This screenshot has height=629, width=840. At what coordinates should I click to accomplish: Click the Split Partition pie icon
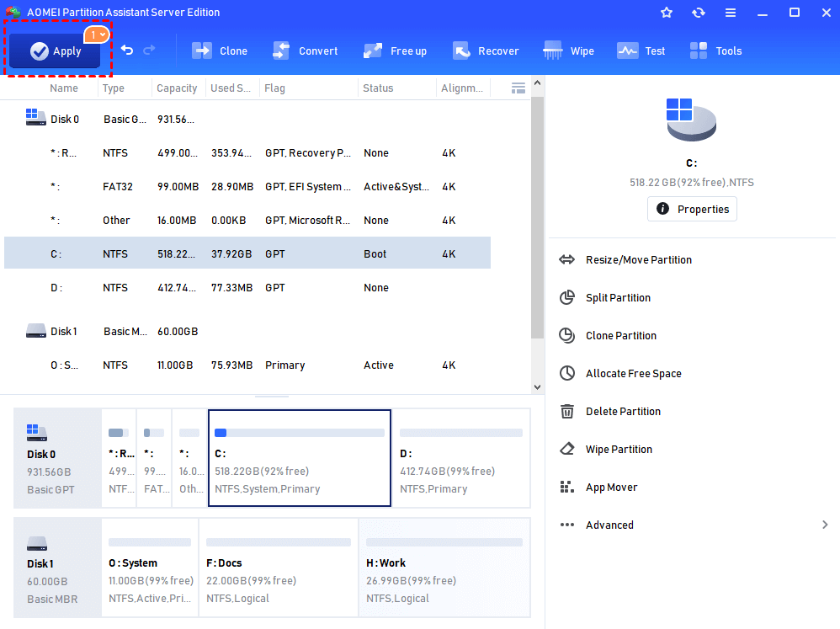566,297
